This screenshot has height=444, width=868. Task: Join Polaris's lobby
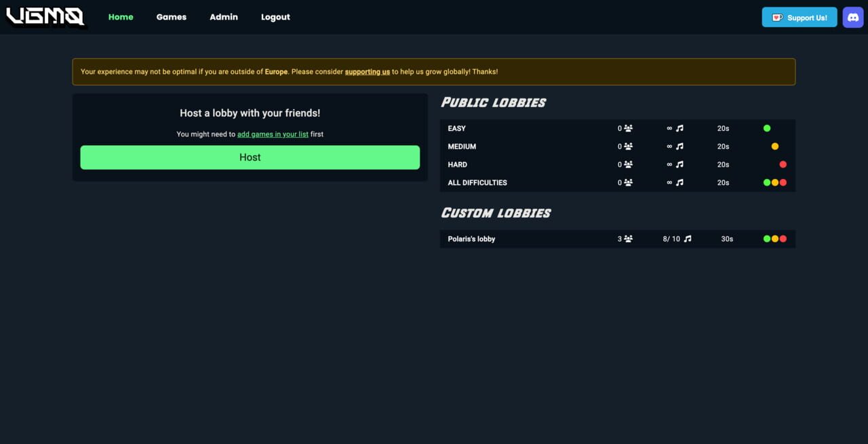[618, 239]
